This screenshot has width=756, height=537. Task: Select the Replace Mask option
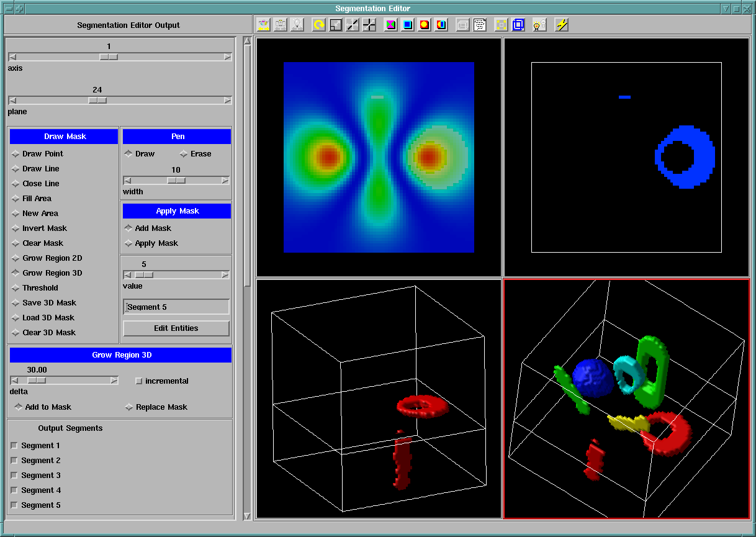[x=129, y=407]
